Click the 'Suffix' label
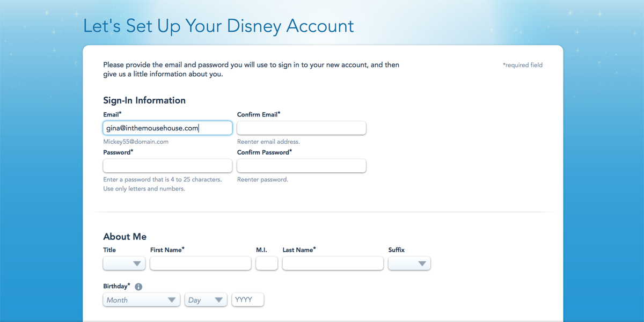Viewport: 644px width, 322px height. [396, 250]
